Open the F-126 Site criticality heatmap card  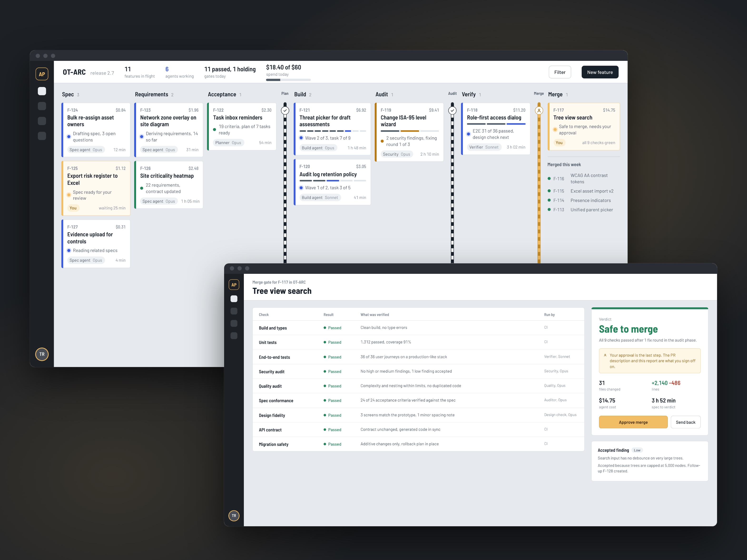tap(169, 185)
